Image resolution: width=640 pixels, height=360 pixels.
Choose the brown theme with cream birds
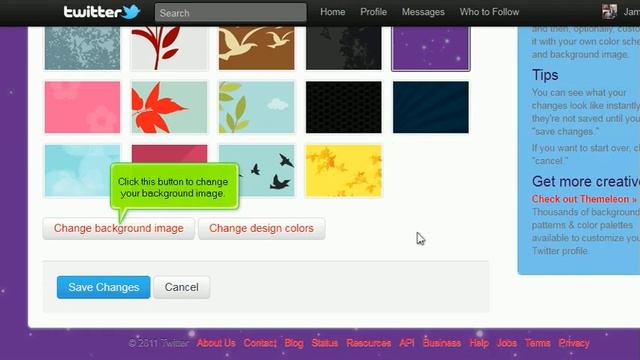tap(256, 48)
